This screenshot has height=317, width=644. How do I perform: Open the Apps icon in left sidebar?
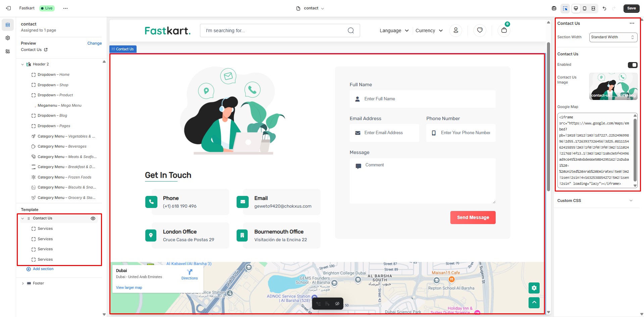tap(8, 51)
